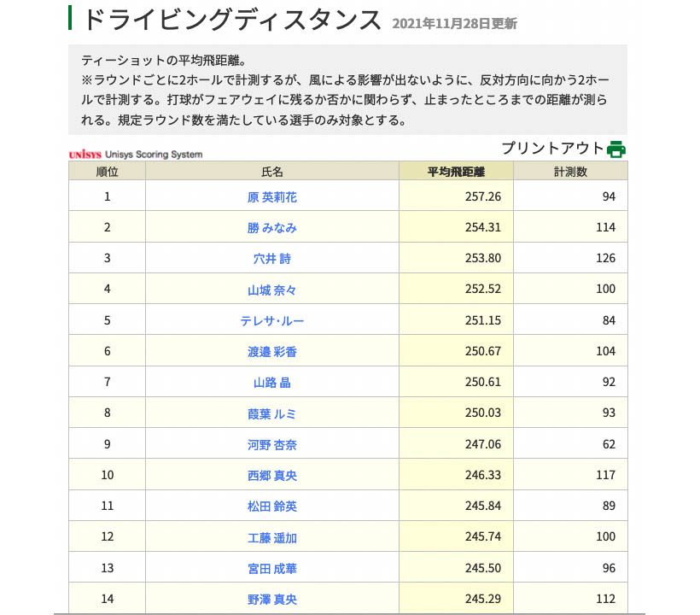The width and height of the screenshot is (700, 615).
Task: Click the 山路 晶 name link
Action: (x=272, y=382)
